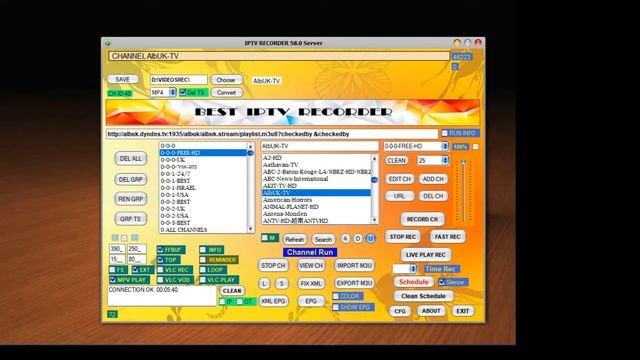Click the red Schedule button

coord(413,282)
